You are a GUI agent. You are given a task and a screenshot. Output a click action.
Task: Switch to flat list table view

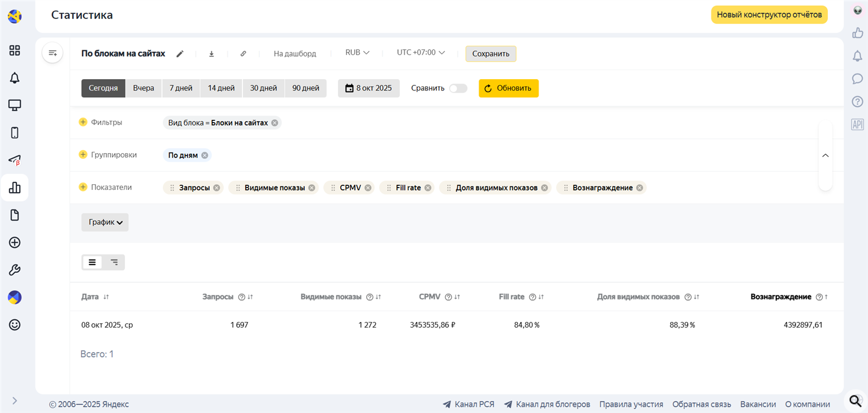[x=92, y=262]
